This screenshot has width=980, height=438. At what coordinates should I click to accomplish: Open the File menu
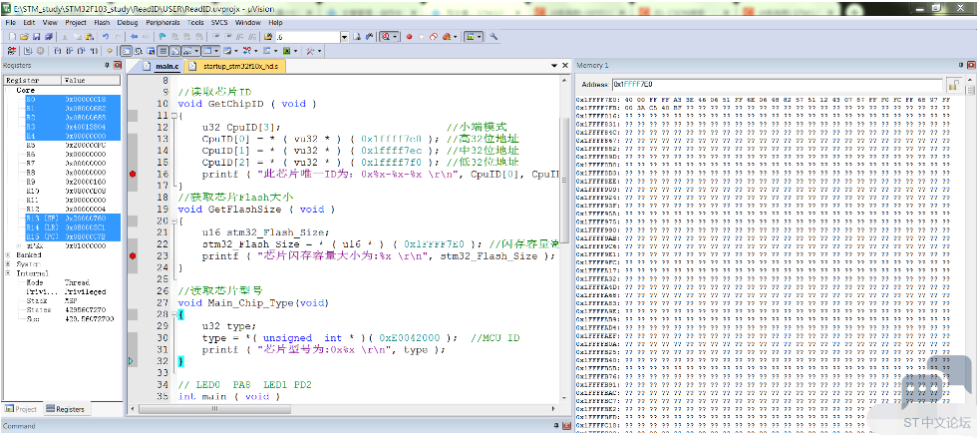point(11,23)
